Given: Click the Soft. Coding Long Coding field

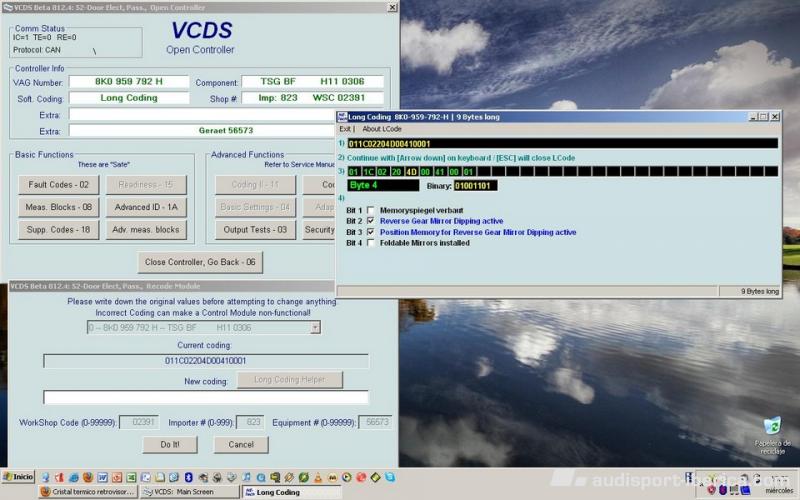Looking at the screenshot, I should (129, 98).
